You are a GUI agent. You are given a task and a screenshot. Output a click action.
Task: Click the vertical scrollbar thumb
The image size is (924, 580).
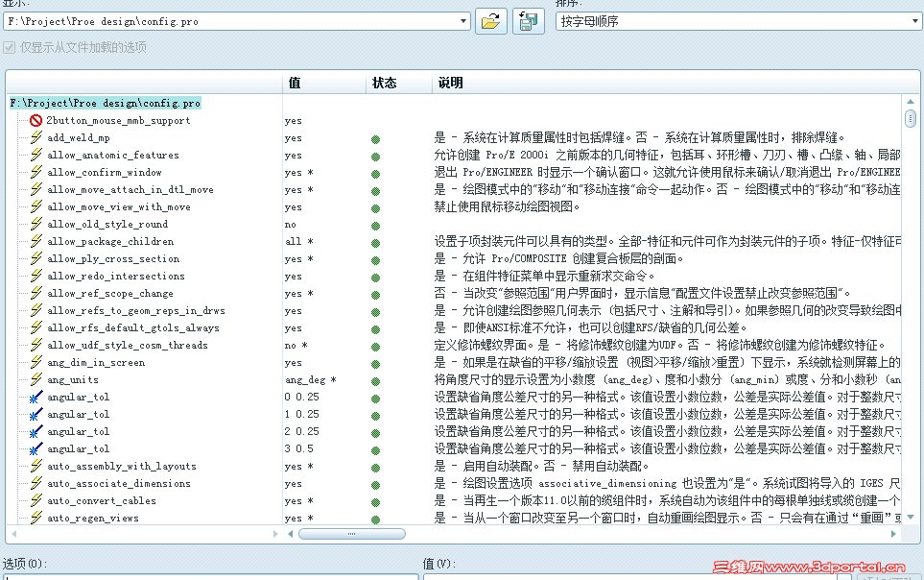(910, 119)
